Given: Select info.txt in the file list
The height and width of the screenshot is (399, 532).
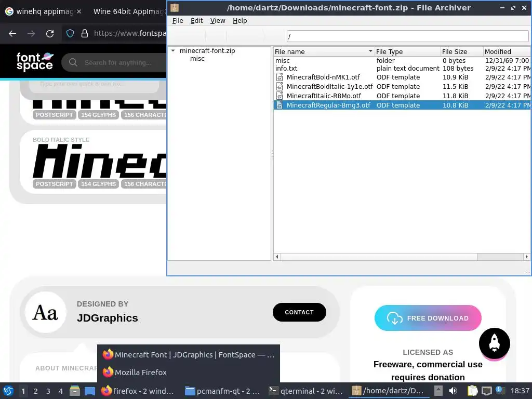Looking at the screenshot, I should (402, 68).
